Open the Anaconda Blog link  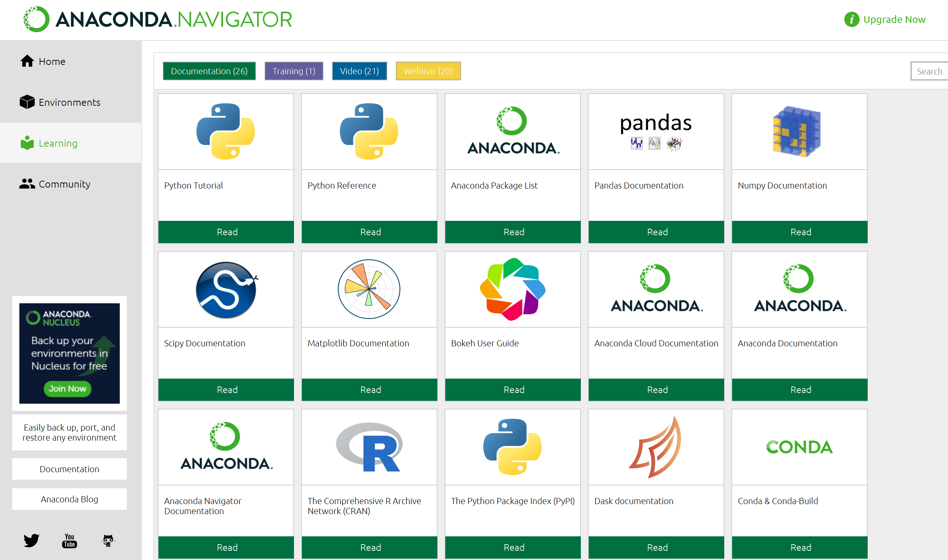(x=70, y=499)
